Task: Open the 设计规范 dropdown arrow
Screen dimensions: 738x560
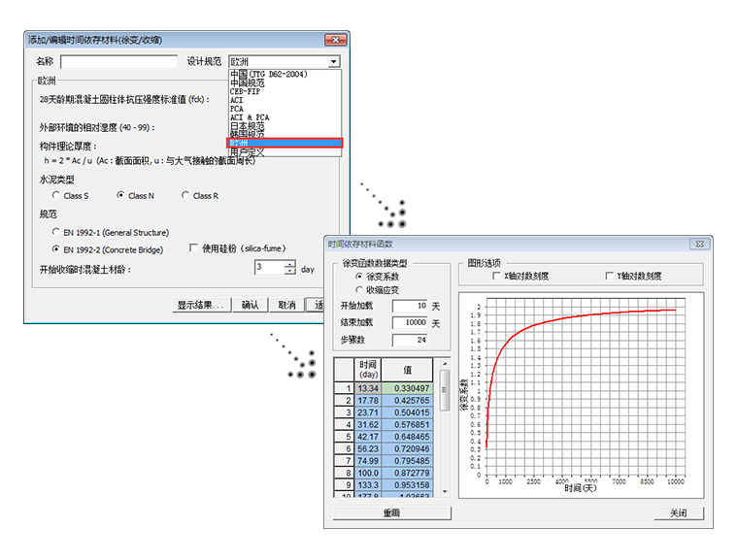Action: [333, 62]
